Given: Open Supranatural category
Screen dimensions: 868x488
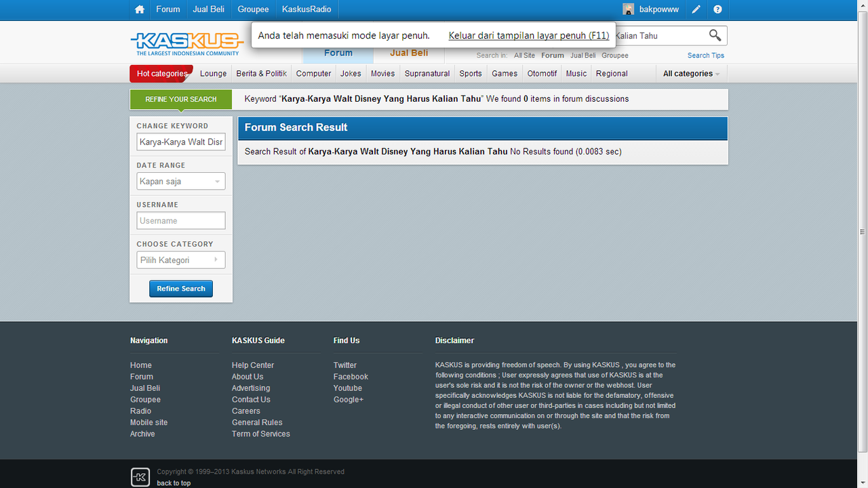Looking at the screenshot, I should [427, 74].
